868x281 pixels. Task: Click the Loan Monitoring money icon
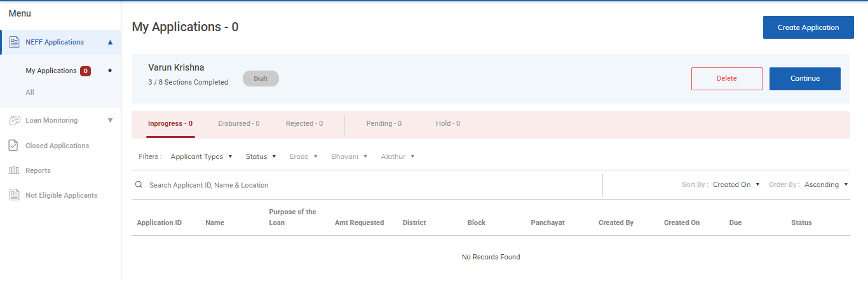(x=14, y=120)
